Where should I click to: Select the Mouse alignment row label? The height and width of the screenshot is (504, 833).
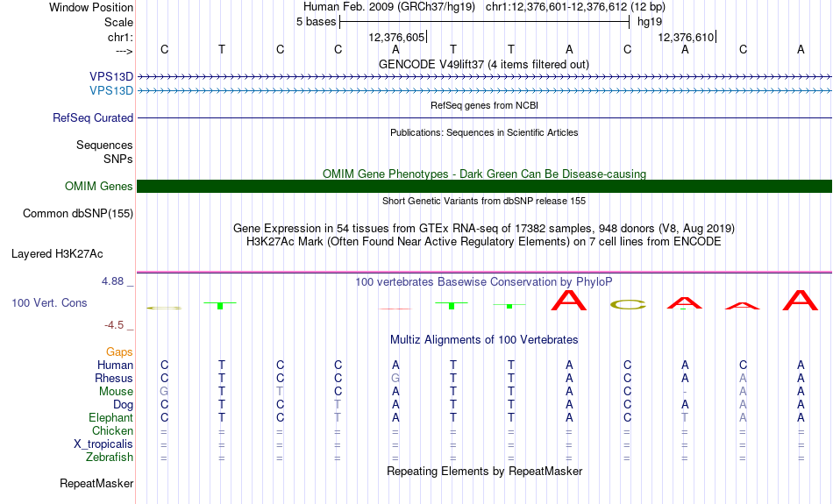coord(116,392)
